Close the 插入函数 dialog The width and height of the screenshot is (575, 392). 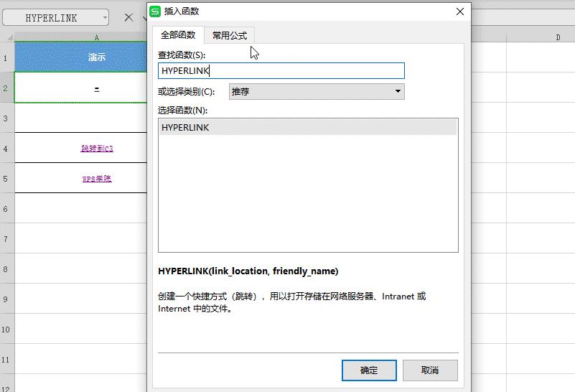(x=460, y=11)
